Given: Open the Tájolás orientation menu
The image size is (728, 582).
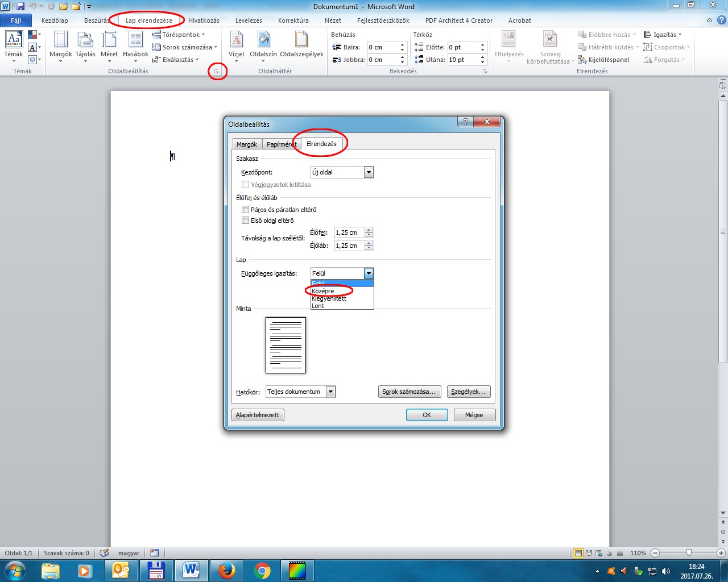Looking at the screenshot, I should point(85,46).
